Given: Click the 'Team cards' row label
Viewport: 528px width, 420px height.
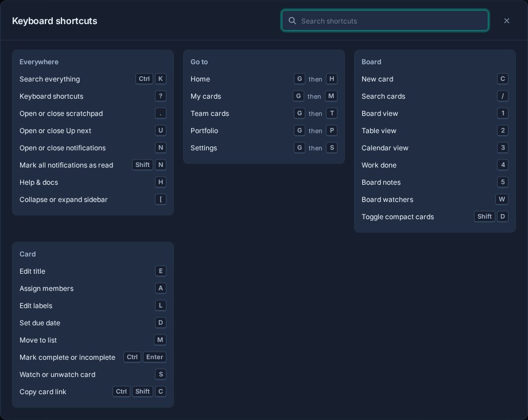Looking at the screenshot, I should [210, 114].
